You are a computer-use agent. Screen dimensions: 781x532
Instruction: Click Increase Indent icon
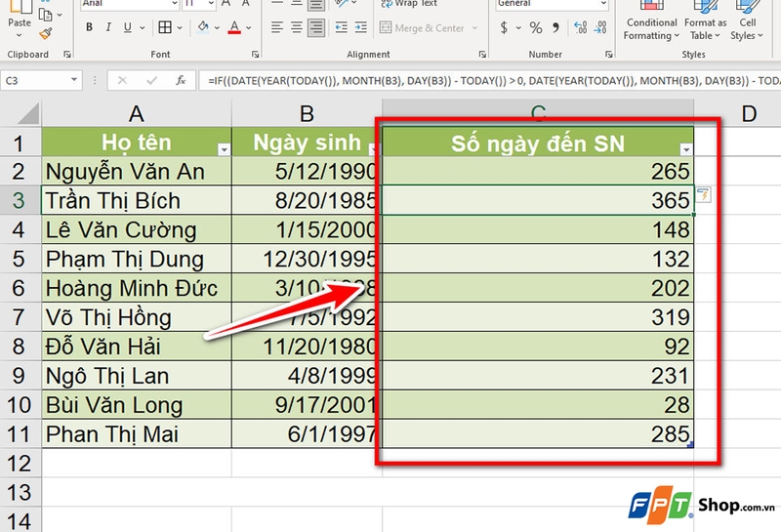[x=360, y=27]
